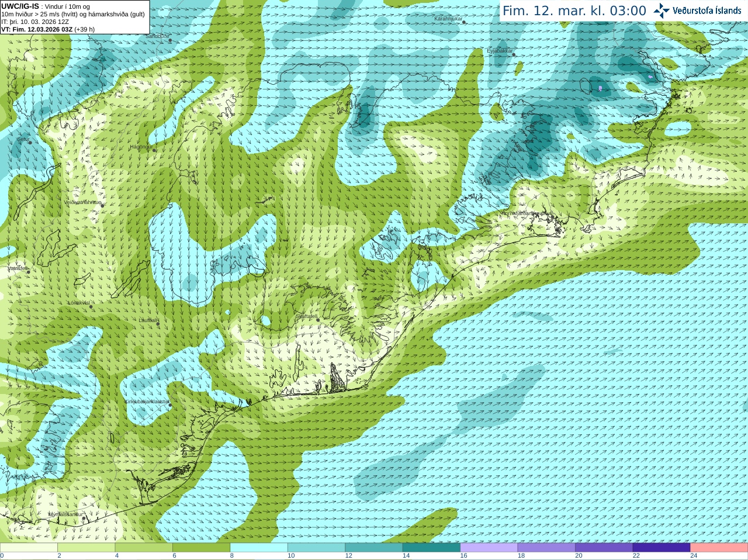Click the '(+39 h)' forecast offset text
The width and height of the screenshot is (748, 560).
85,29
